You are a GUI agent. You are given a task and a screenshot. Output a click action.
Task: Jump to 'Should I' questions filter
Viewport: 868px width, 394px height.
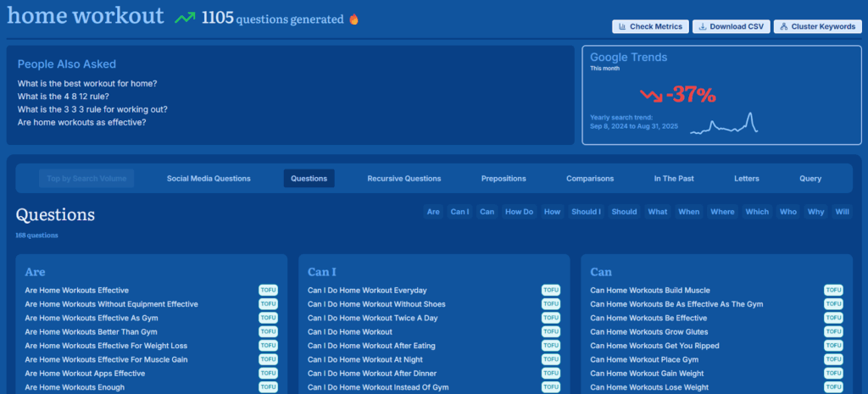[x=586, y=212]
